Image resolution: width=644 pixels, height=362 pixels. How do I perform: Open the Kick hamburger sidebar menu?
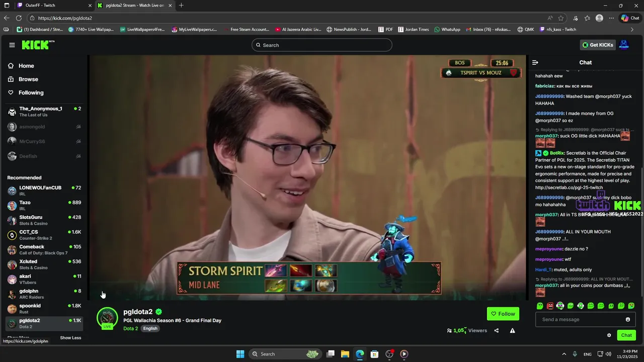pos(12,45)
